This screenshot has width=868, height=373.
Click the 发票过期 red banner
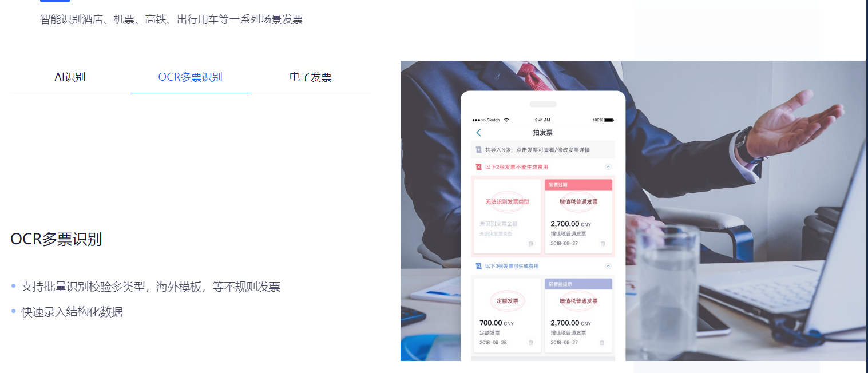click(578, 185)
